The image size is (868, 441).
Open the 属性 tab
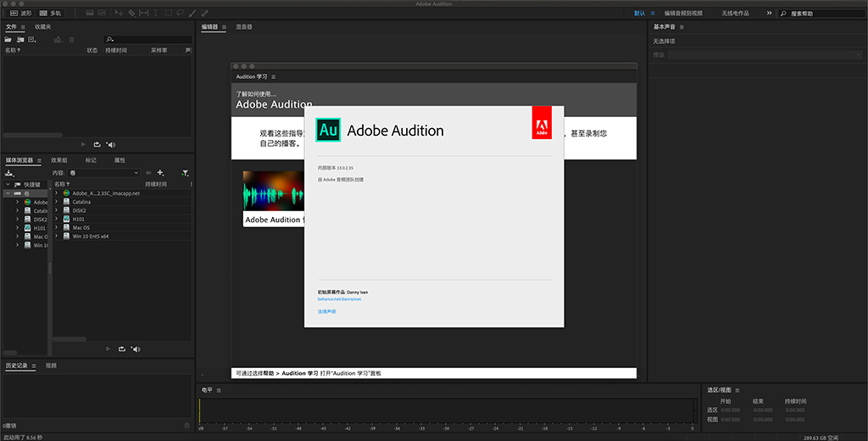tap(120, 160)
